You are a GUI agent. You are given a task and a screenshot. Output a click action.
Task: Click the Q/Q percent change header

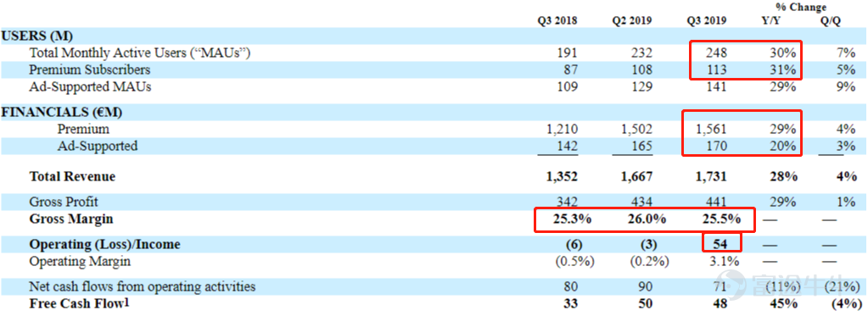pyautogui.click(x=832, y=21)
